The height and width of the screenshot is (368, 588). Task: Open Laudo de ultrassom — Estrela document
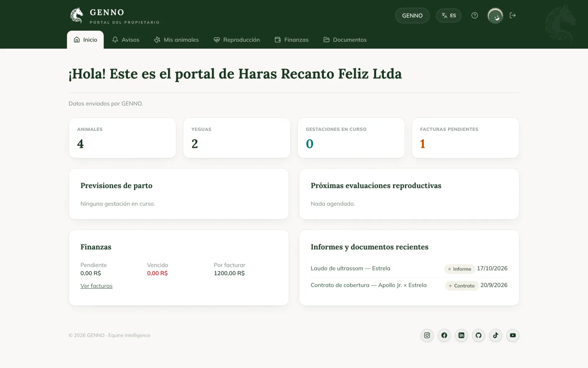point(350,269)
